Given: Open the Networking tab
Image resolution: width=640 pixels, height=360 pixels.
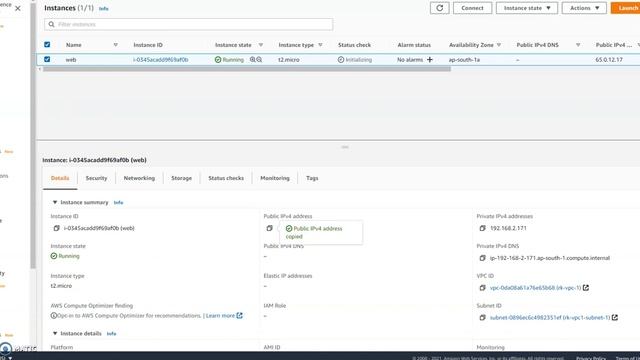Looking at the screenshot, I should [x=139, y=178].
